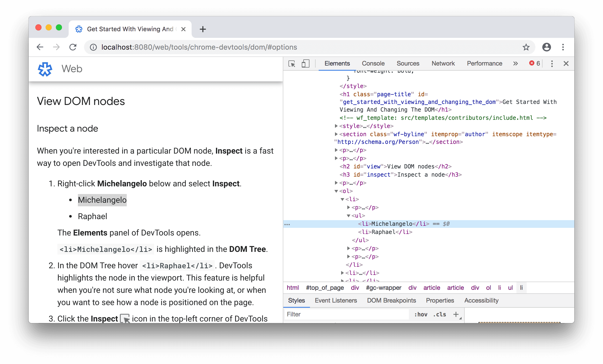Switch to the Console panel tab
603x364 pixels.
[x=372, y=63]
